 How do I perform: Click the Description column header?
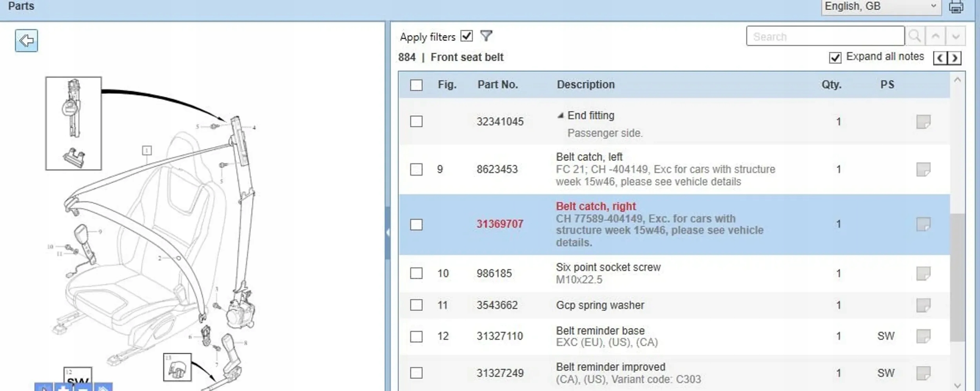click(x=586, y=85)
